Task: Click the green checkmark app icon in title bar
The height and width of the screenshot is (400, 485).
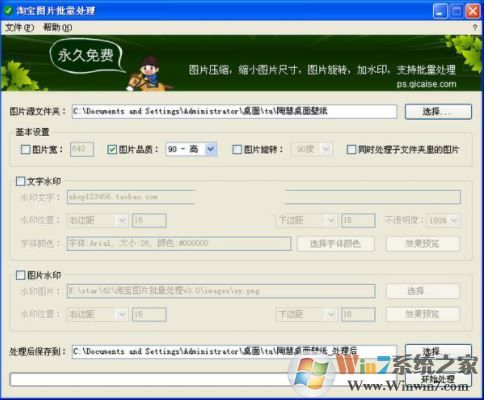Action: pos(8,10)
